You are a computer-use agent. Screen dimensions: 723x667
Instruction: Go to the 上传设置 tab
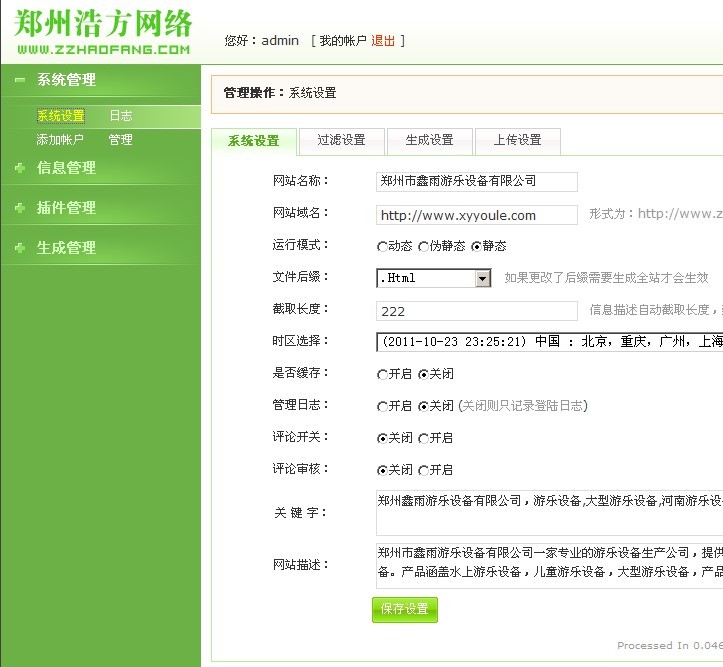(517, 141)
